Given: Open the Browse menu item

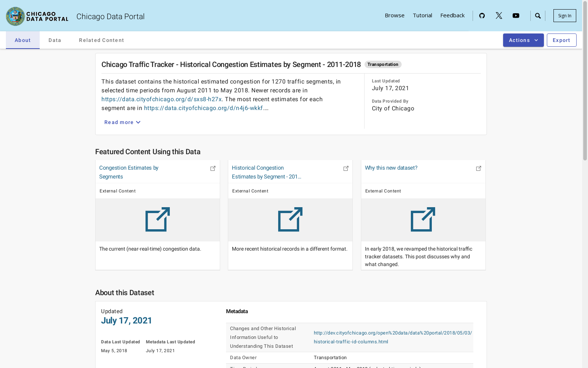Looking at the screenshot, I should coord(395,15).
